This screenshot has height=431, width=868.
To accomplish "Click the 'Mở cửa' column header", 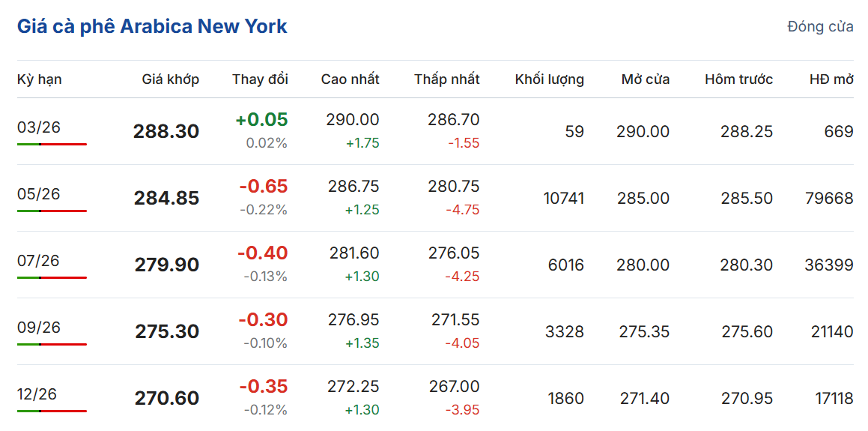I will coord(645,79).
